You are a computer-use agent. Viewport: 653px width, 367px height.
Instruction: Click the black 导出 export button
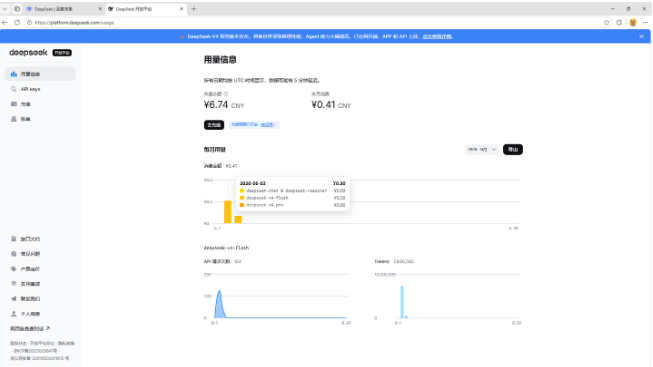point(513,150)
